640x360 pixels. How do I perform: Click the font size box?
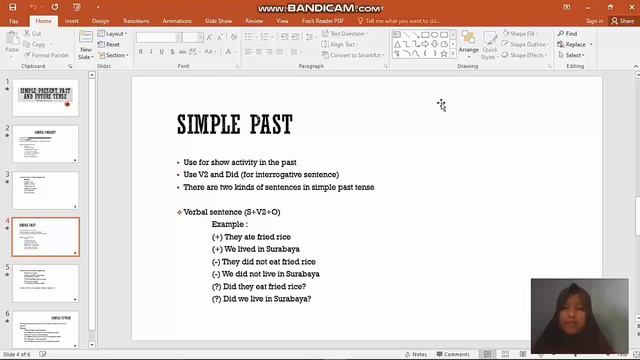pos(192,37)
